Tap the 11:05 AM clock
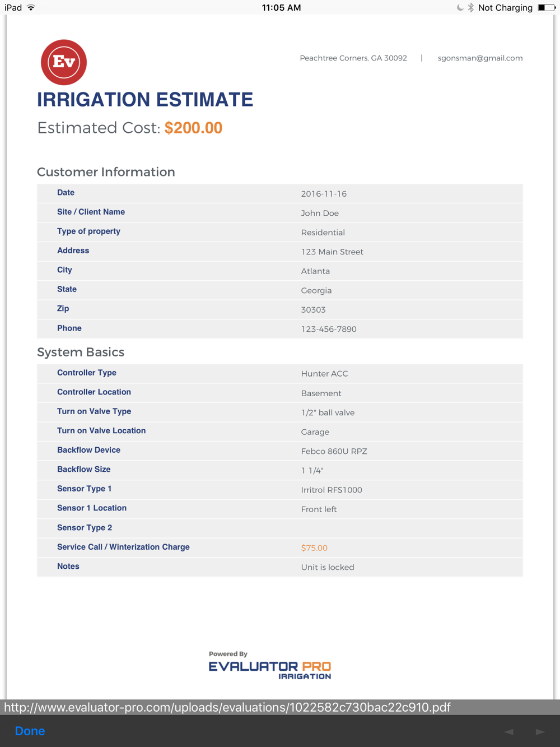Screen dimensions: 560x747 281,7
